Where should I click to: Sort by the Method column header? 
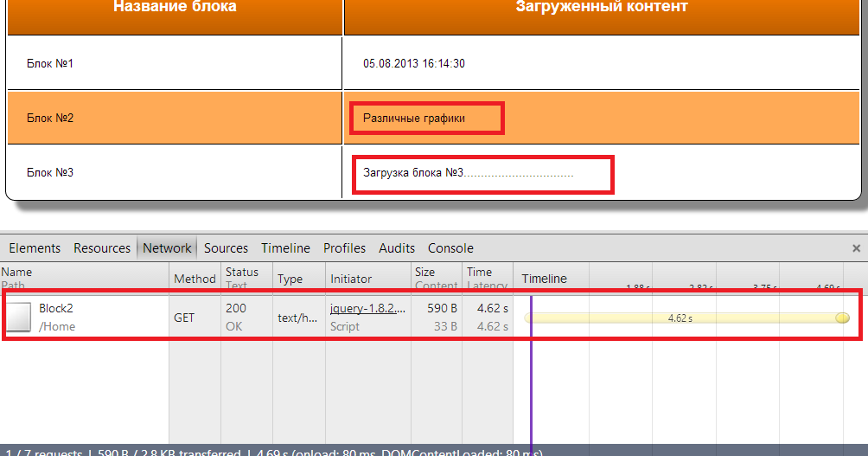coord(195,278)
